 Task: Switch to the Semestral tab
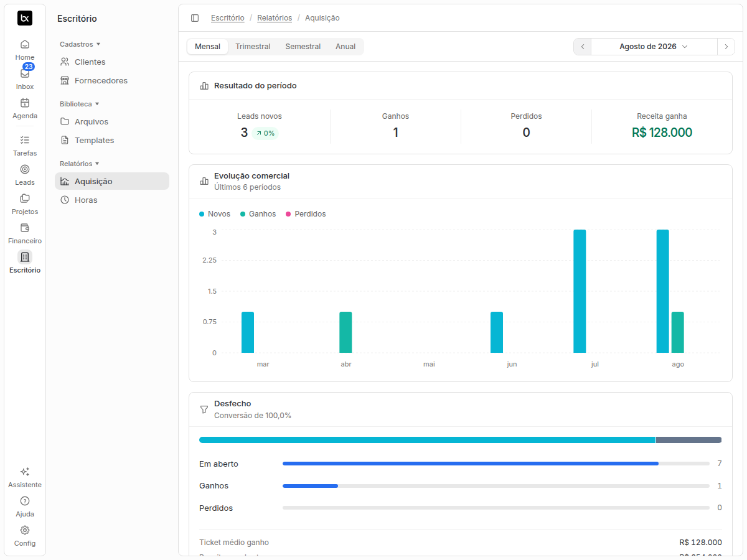coord(303,47)
